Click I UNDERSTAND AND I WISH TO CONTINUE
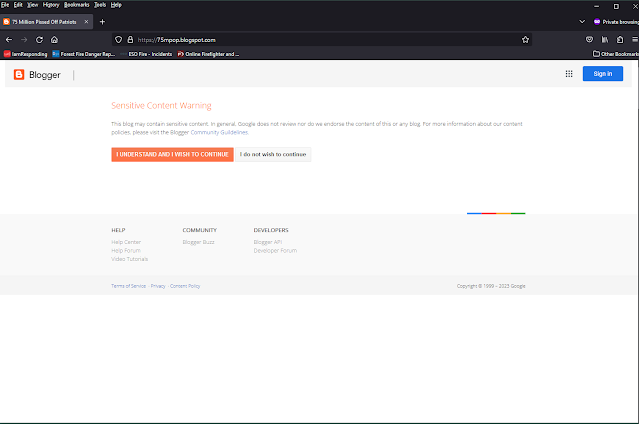The height and width of the screenshot is (424, 639). coord(172,155)
